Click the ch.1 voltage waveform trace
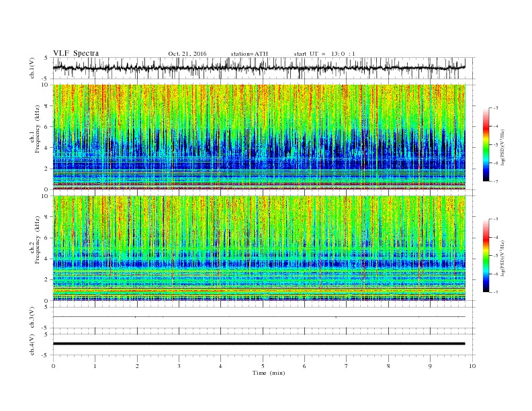The height and width of the screenshot is (411, 532). point(259,68)
